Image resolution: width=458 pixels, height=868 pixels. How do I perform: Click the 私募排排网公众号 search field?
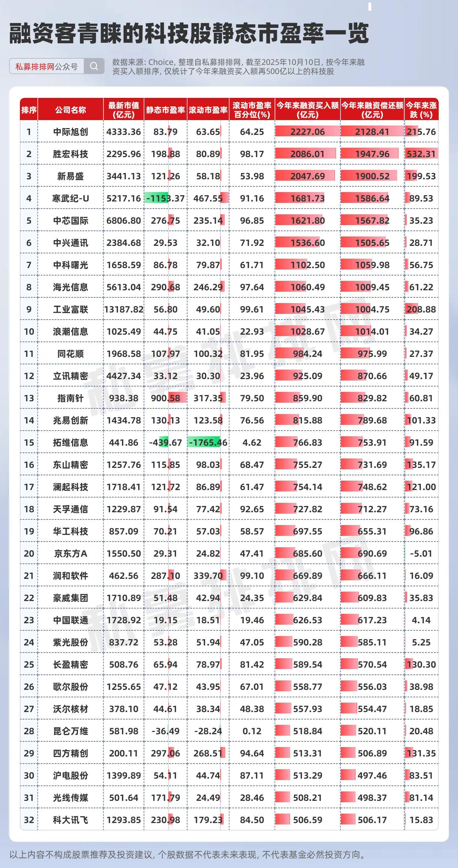click(x=46, y=66)
